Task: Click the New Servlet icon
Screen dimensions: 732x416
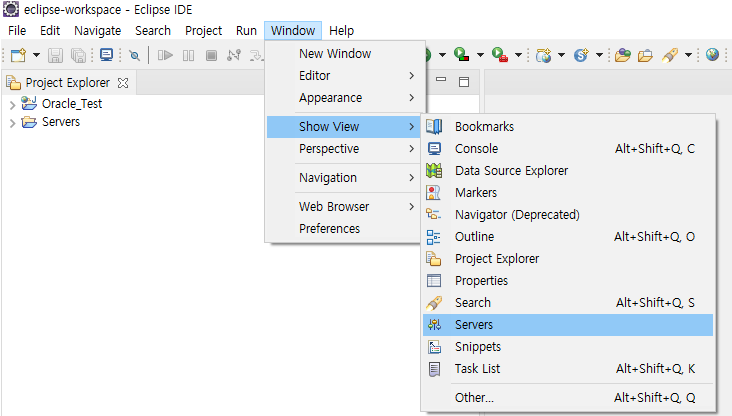Action: click(x=582, y=55)
